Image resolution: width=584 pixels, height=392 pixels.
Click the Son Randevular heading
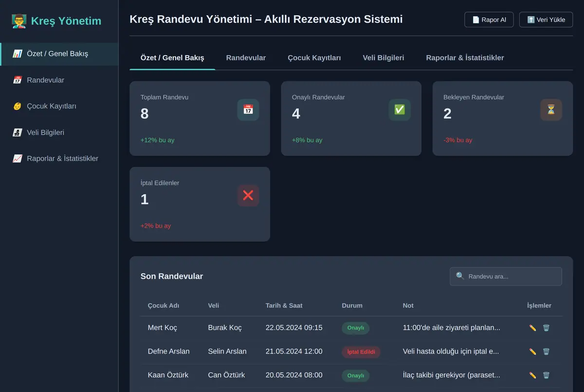pyautogui.click(x=172, y=276)
